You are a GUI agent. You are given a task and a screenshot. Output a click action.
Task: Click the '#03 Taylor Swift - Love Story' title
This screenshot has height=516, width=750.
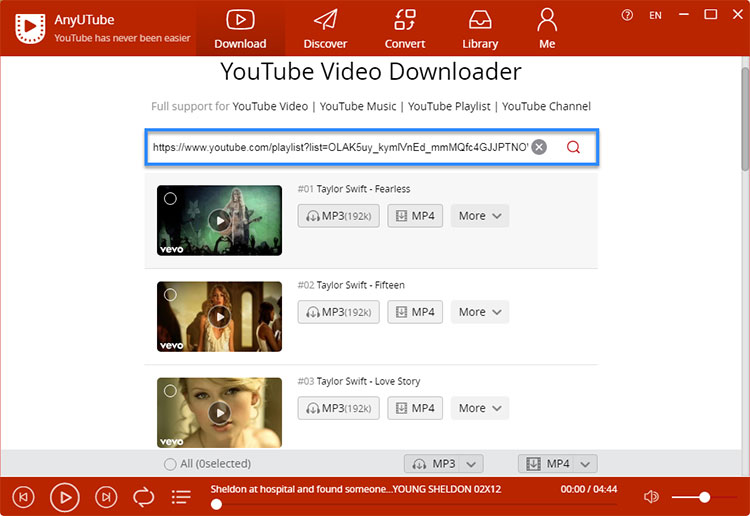tap(359, 381)
